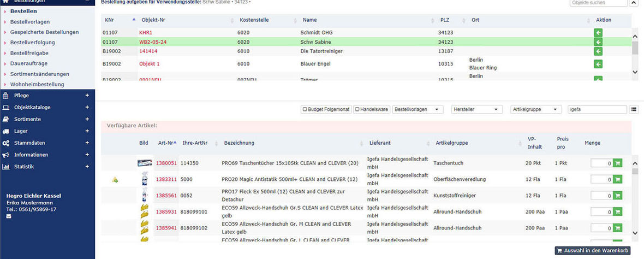Expand the Objektkataloge menu section
The image size is (644, 259).
87,107
